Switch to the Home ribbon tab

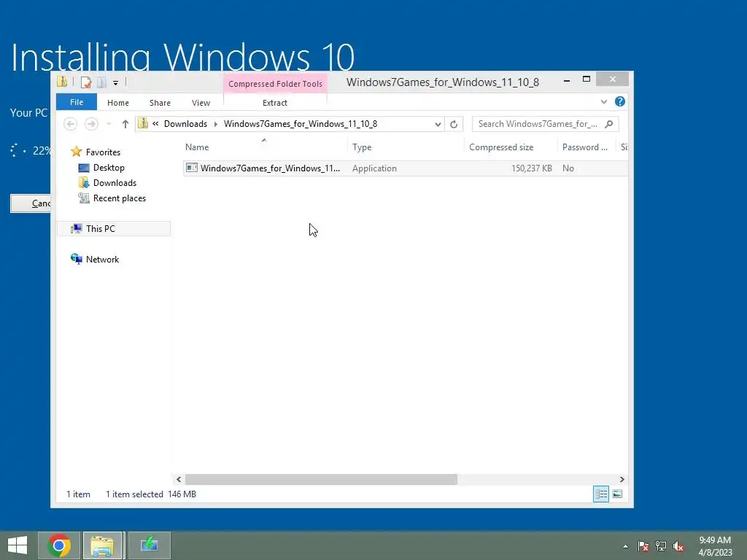pyautogui.click(x=117, y=103)
